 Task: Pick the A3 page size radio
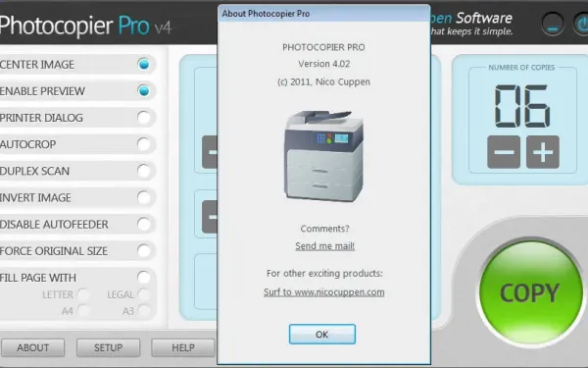point(144,311)
